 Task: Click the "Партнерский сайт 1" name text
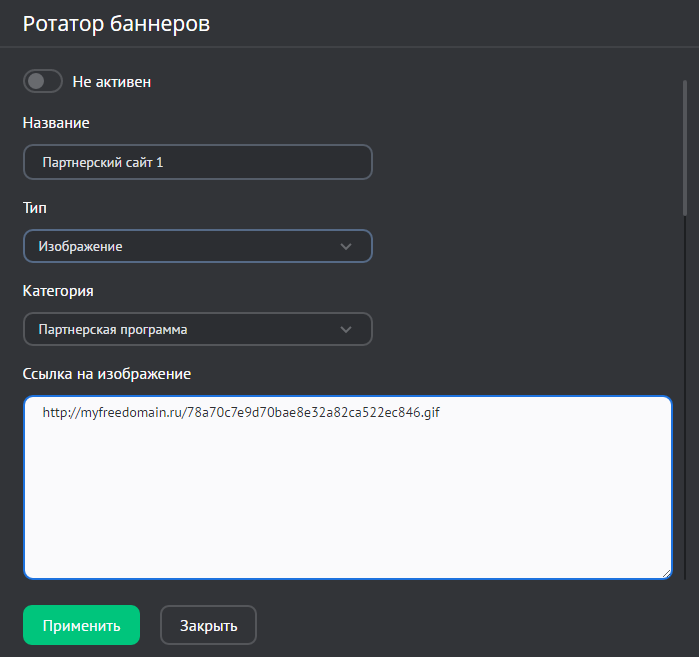[x=102, y=162]
